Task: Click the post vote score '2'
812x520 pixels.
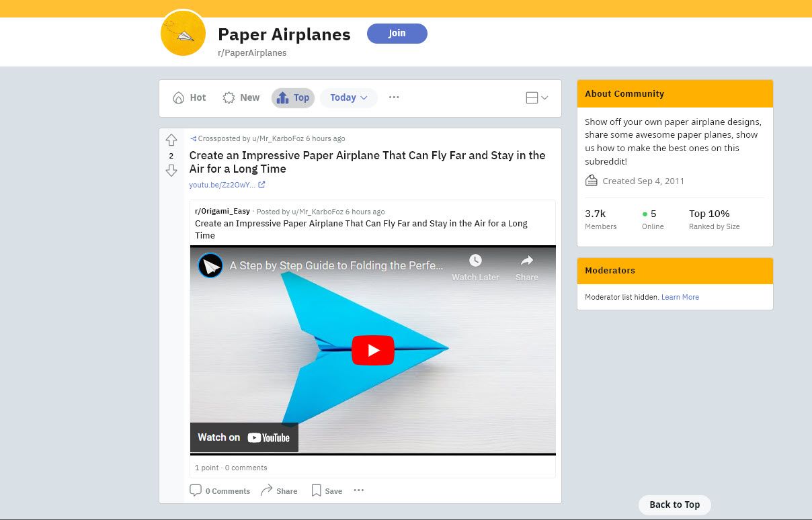Action: click(x=171, y=156)
